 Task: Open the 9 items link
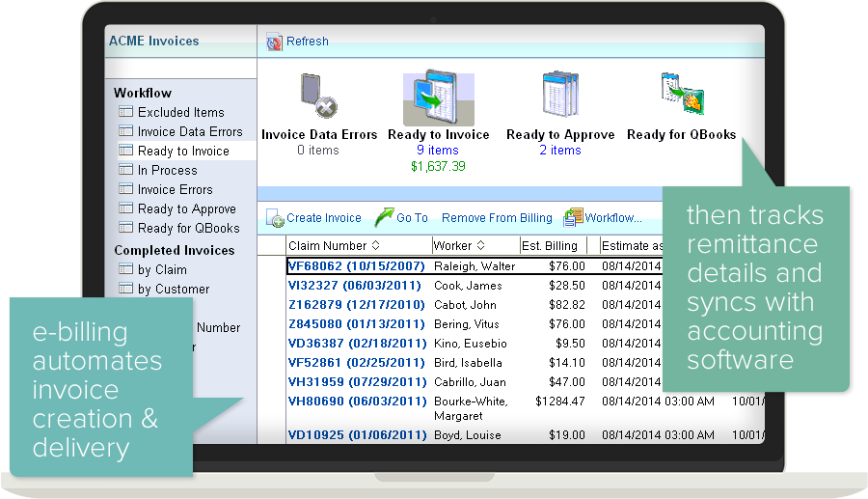(x=438, y=151)
